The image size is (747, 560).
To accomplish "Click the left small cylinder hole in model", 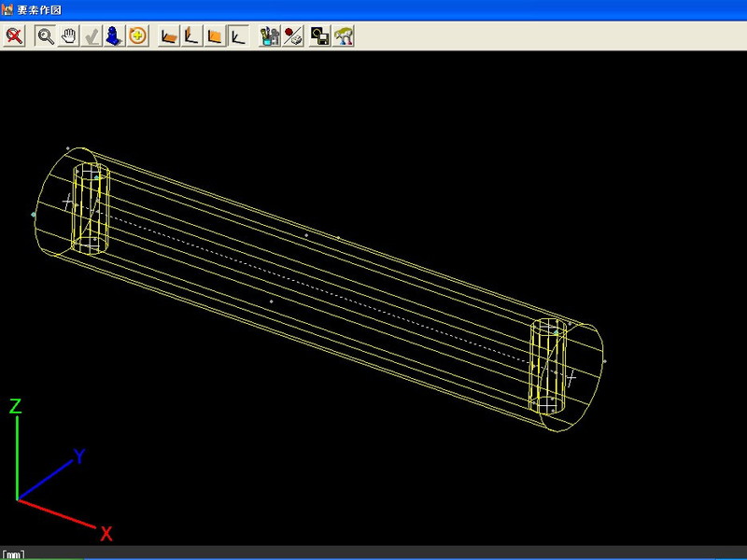I will point(91,208).
